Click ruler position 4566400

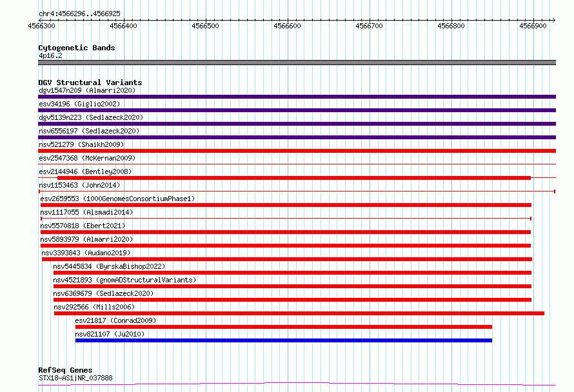tap(123, 26)
